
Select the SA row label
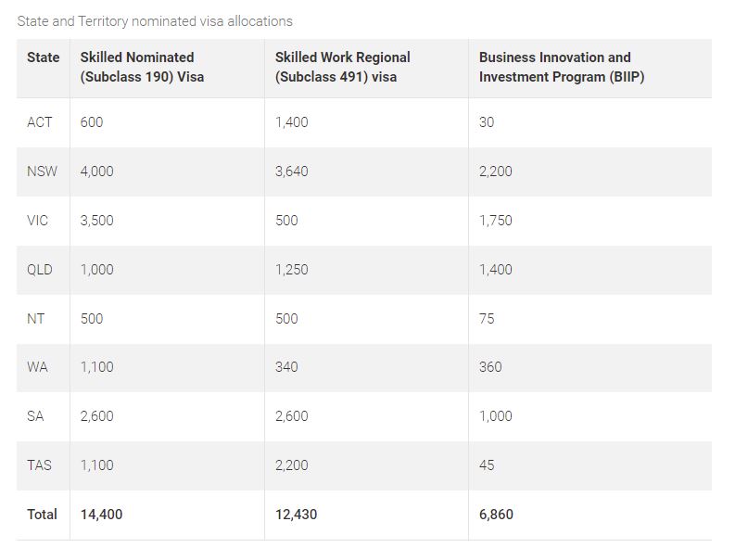tap(35, 416)
